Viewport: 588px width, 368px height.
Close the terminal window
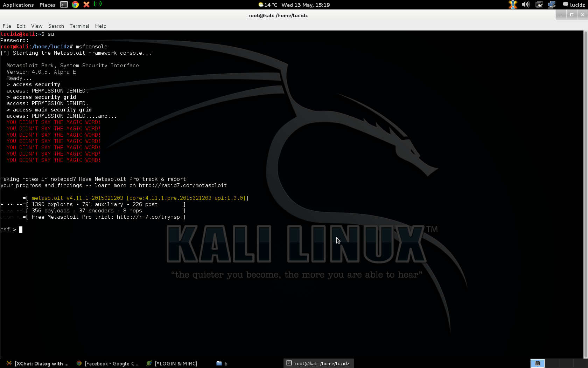[582, 15]
